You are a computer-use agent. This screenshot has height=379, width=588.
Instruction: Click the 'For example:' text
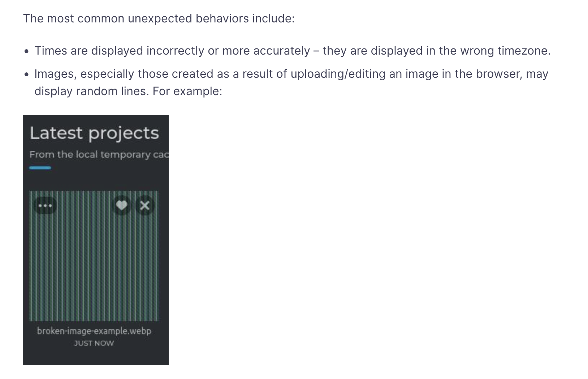coord(187,91)
